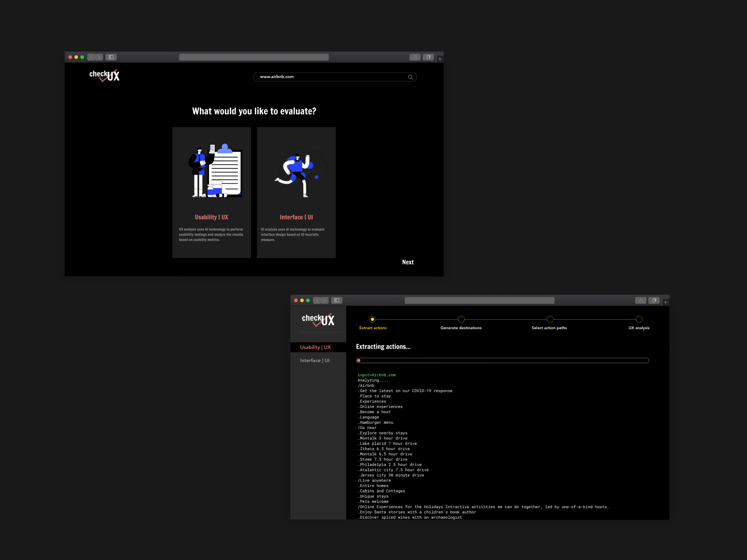747x560 pixels.
Task: Open Usability | UX in the sidebar
Action: [318, 347]
